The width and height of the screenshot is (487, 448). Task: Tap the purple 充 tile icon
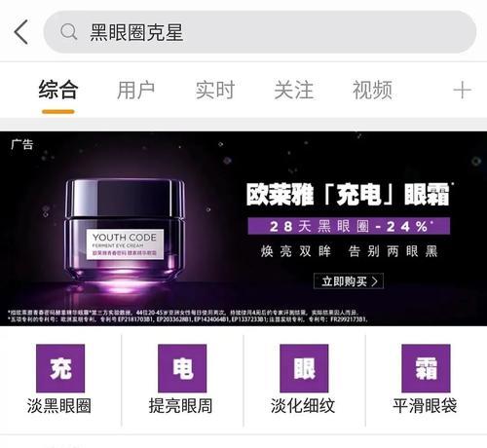60,368
